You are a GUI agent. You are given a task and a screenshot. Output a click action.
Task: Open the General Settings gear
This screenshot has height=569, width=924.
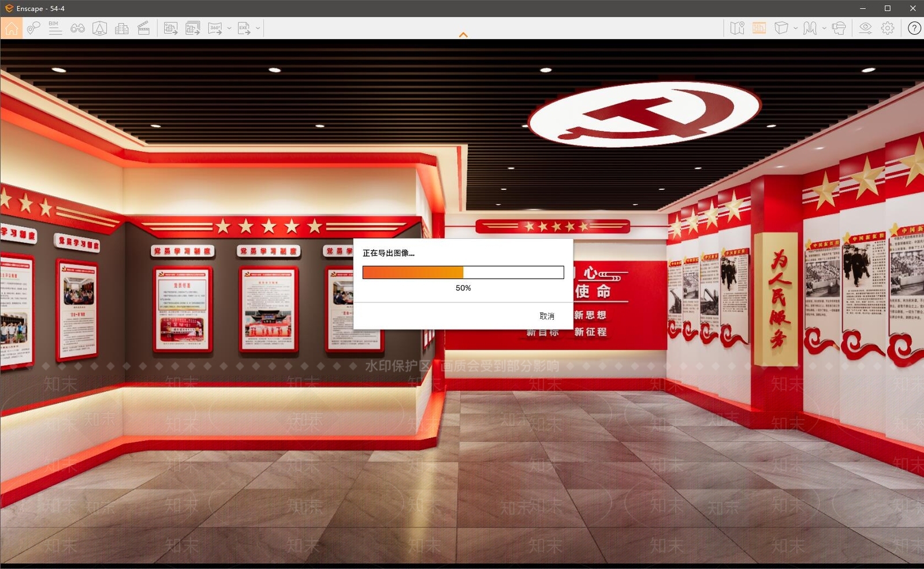click(888, 28)
